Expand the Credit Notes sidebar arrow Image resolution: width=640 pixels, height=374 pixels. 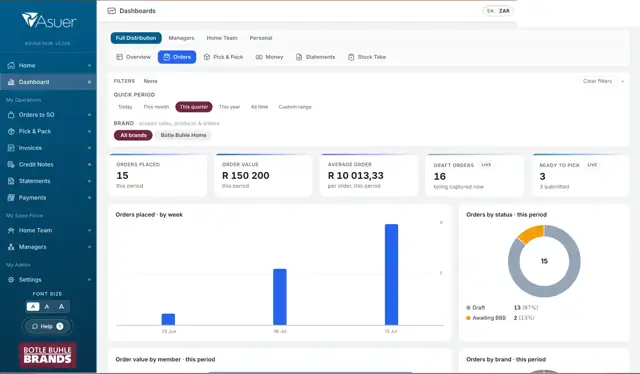coord(89,165)
